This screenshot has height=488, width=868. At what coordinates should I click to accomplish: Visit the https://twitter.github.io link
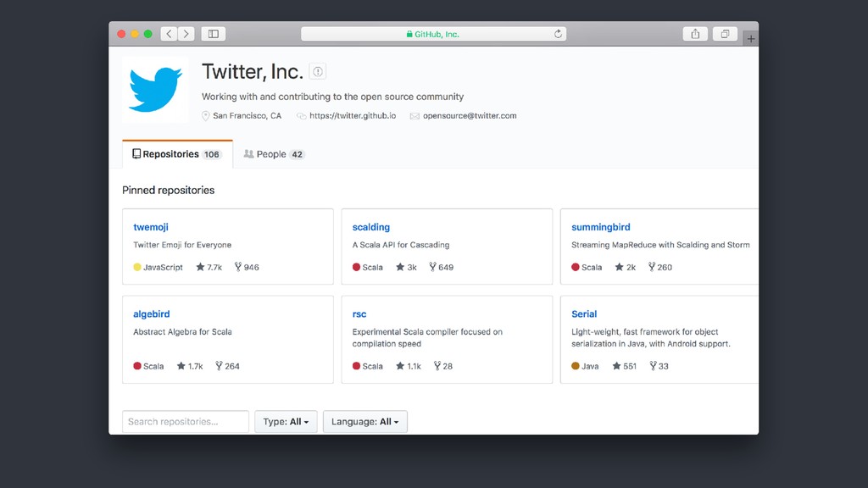click(x=353, y=115)
